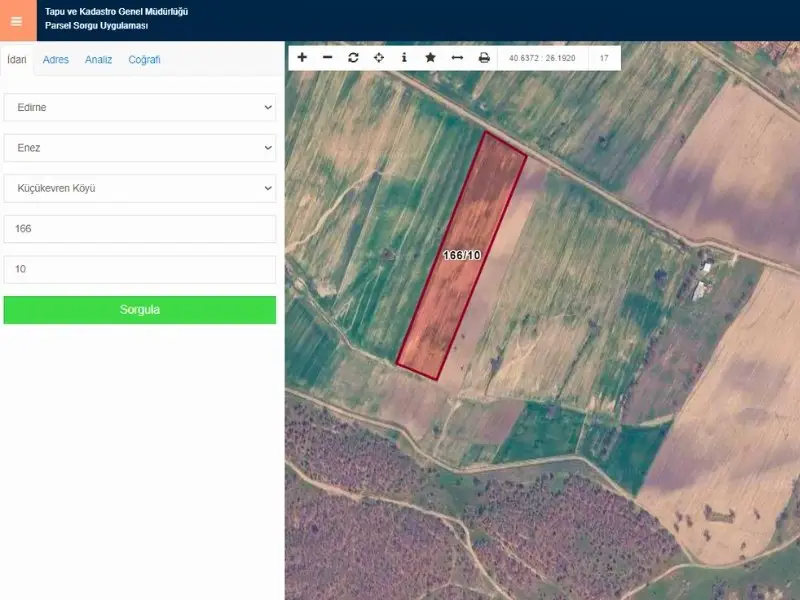Click the star favorites icon
The height and width of the screenshot is (600, 800).
430,58
